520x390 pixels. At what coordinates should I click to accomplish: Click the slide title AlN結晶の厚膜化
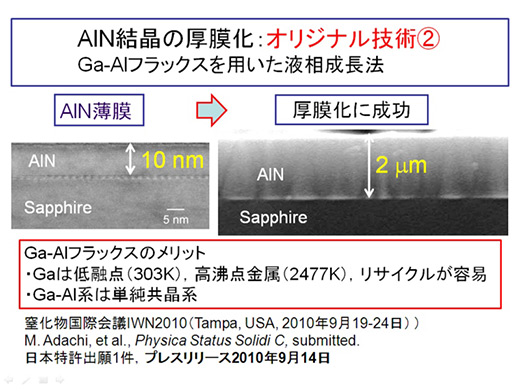coord(166,39)
